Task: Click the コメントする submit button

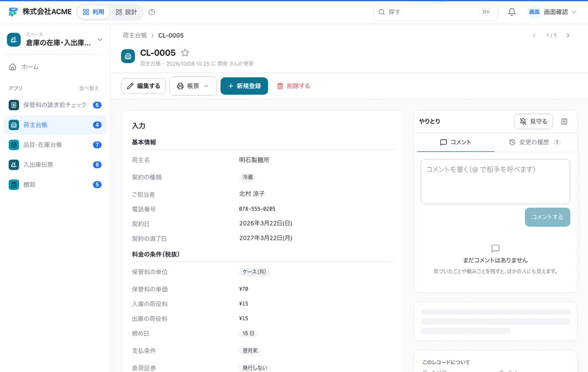Action: pos(548,217)
